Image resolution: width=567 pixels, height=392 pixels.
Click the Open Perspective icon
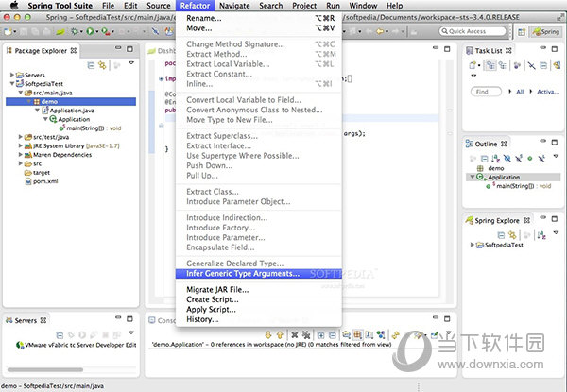click(x=520, y=31)
